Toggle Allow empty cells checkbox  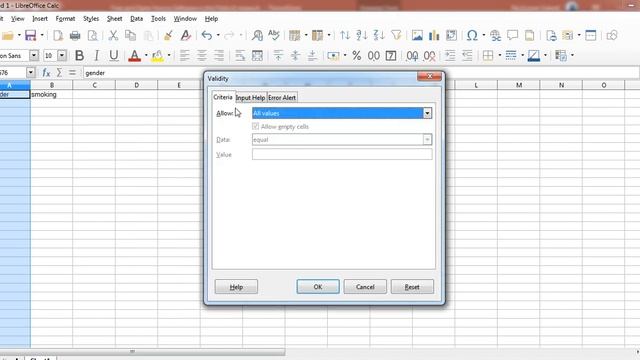tap(256, 127)
